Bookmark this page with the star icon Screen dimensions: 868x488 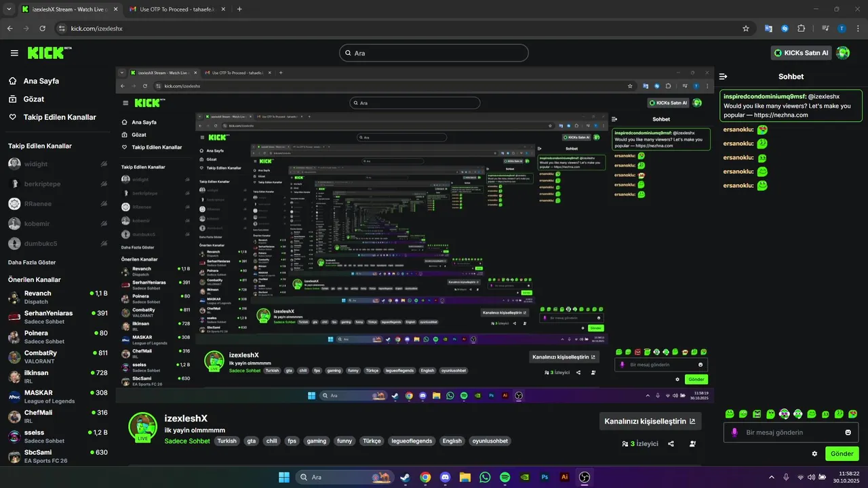tap(746, 28)
